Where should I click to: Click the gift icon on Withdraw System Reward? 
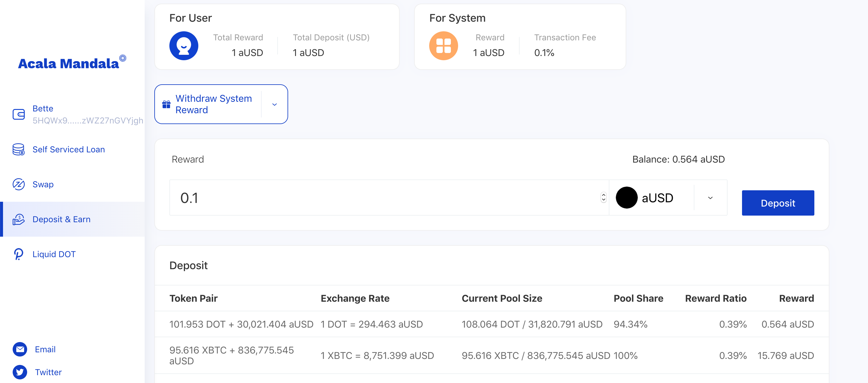pyautogui.click(x=166, y=104)
